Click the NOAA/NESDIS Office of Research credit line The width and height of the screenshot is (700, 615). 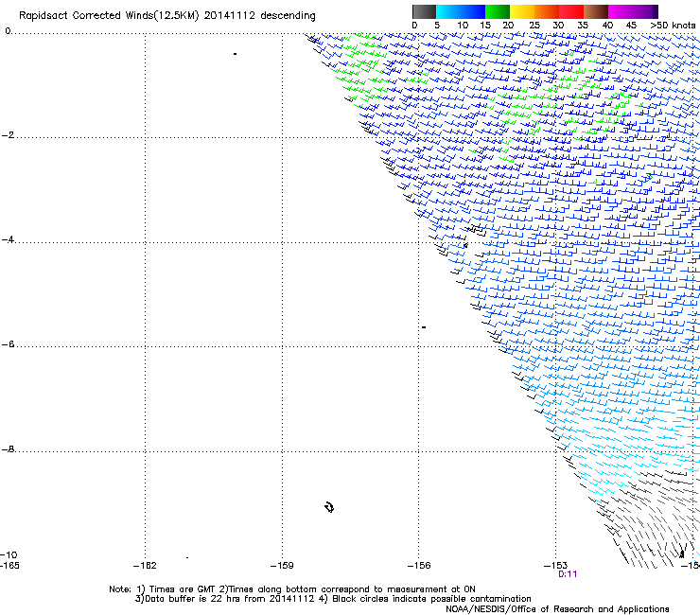(x=557, y=609)
